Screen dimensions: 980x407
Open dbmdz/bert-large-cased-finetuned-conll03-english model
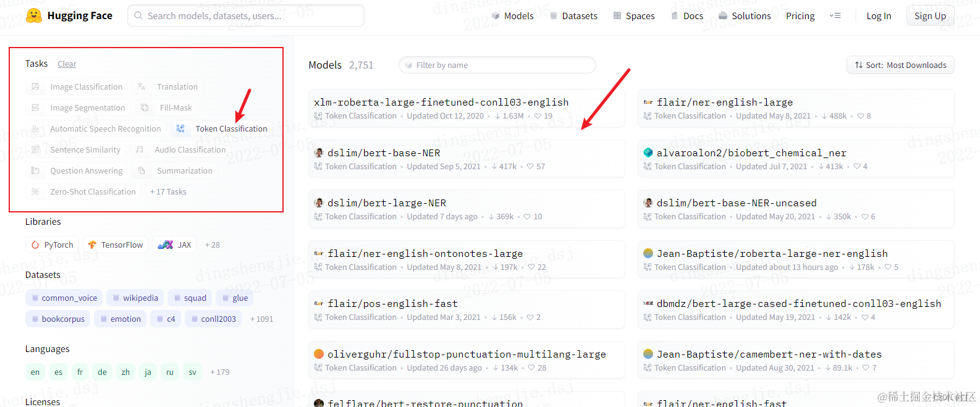796,309
